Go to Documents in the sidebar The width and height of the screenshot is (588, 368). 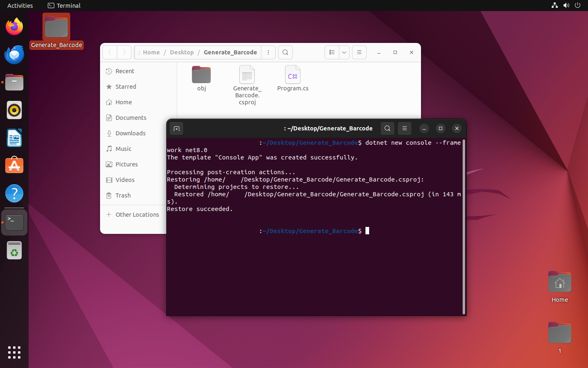(131, 118)
